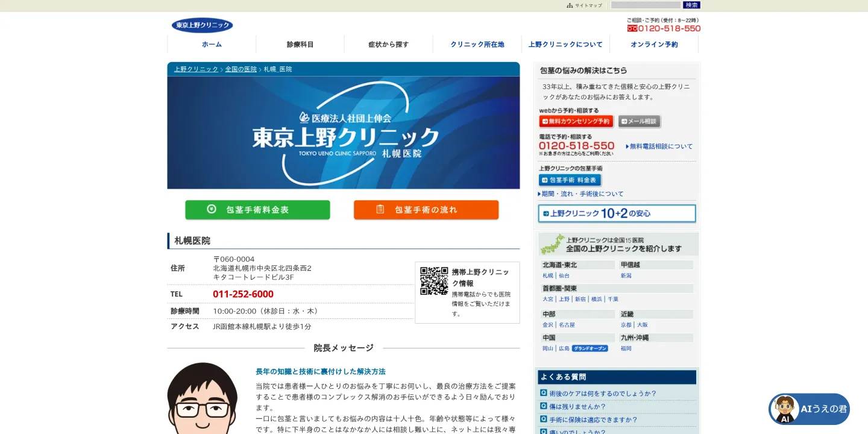The width and height of the screenshot is (868, 434).
Task: Click the 全国の医院 breadcrumb link
Action: click(x=241, y=69)
